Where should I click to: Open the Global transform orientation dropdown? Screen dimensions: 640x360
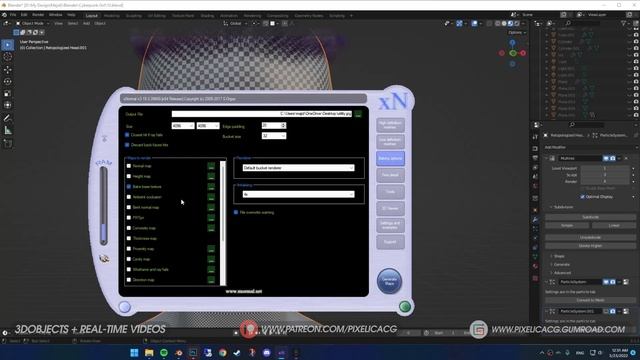tap(236, 23)
